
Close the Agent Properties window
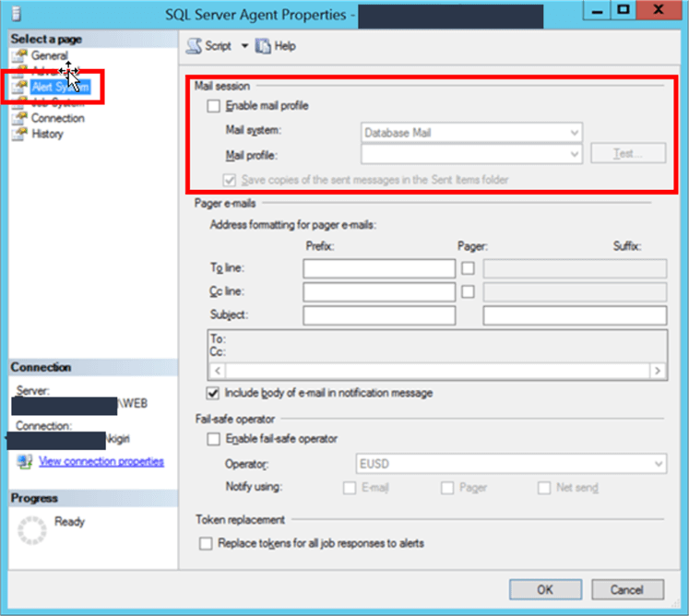coord(659,10)
